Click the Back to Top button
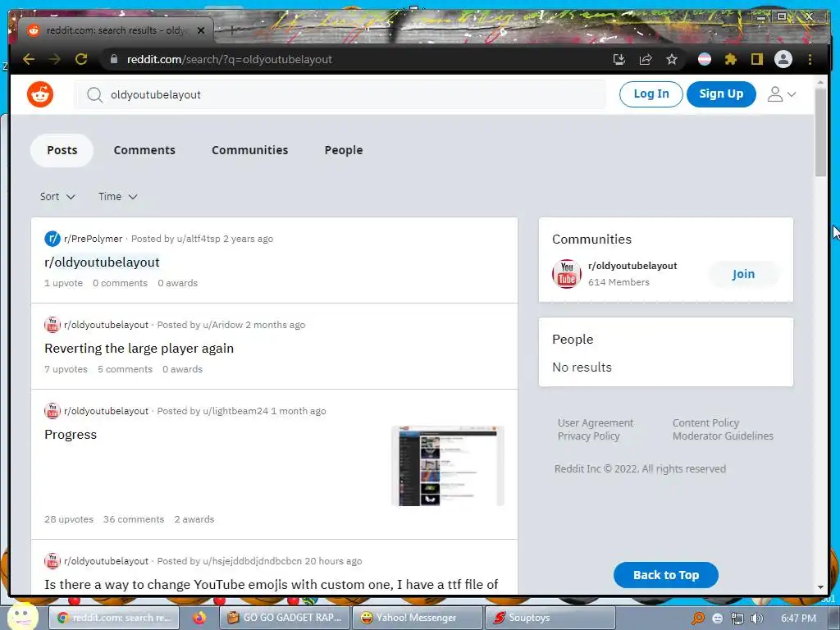The image size is (840, 630). click(x=666, y=575)
